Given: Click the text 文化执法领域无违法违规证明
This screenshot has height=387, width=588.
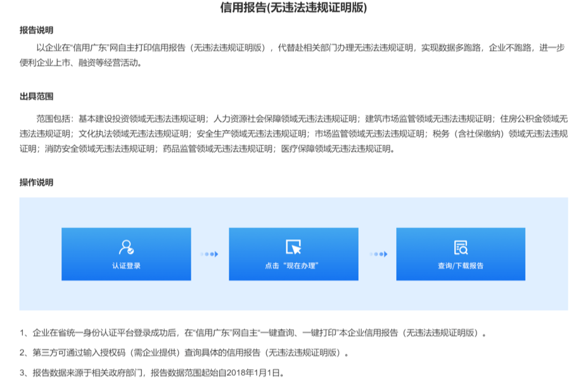Looking at the screenshot, I should pyautogui.click(x=133, y=134).
